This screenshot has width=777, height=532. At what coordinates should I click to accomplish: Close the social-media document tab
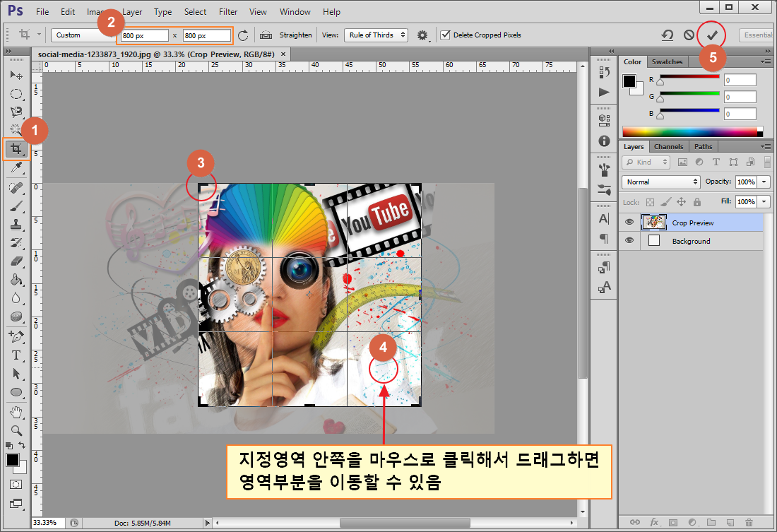(283, 54)
